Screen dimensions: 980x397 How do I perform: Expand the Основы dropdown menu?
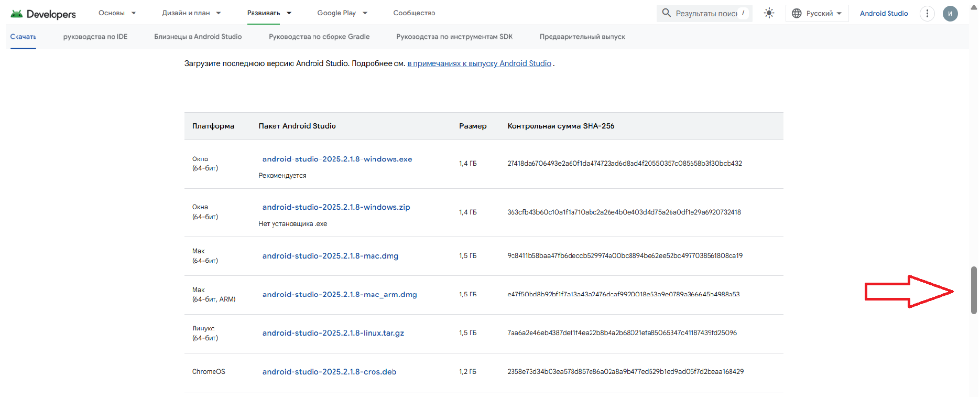(117, 13)
